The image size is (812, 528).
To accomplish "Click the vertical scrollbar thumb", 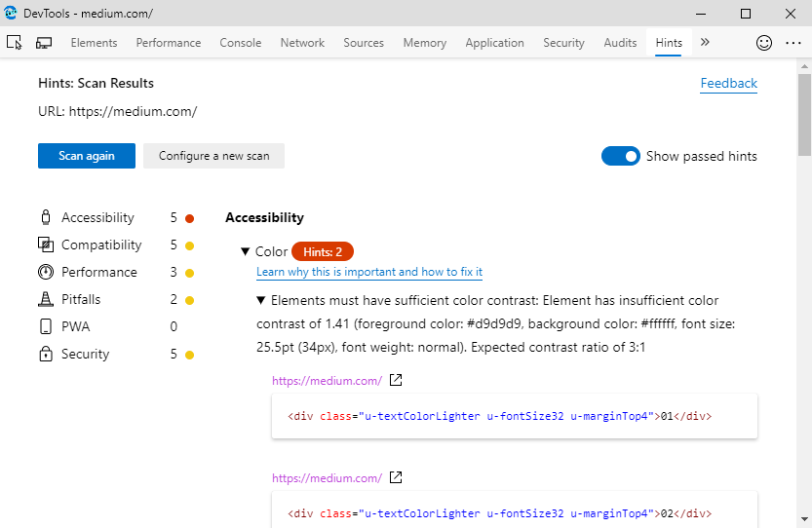I will click(804, 115).
